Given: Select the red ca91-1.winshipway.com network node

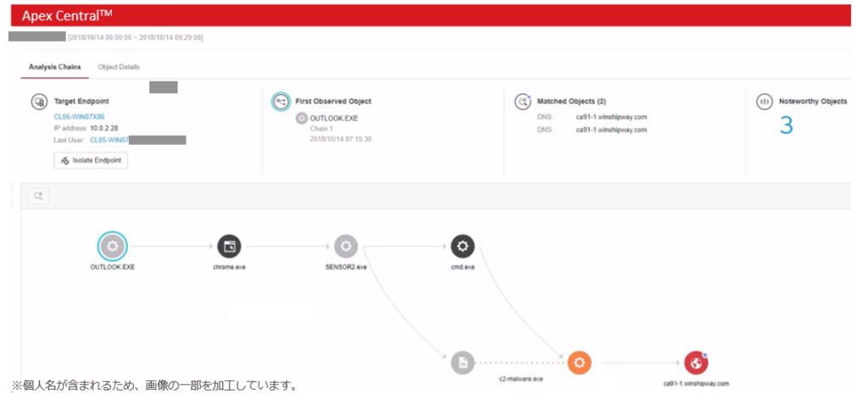Looking at the screenshot, I should point(697,363).
